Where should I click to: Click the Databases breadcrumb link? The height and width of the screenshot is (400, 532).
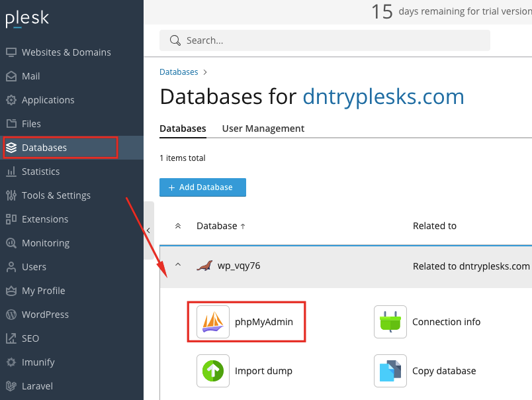point(179,72)
